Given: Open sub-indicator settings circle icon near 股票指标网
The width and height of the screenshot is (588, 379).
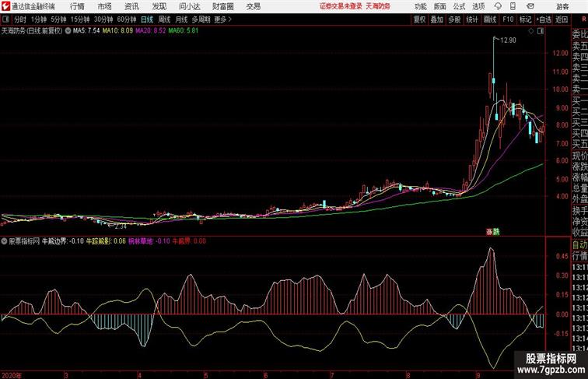Looking at the screenshot, I should coord(4,241).
